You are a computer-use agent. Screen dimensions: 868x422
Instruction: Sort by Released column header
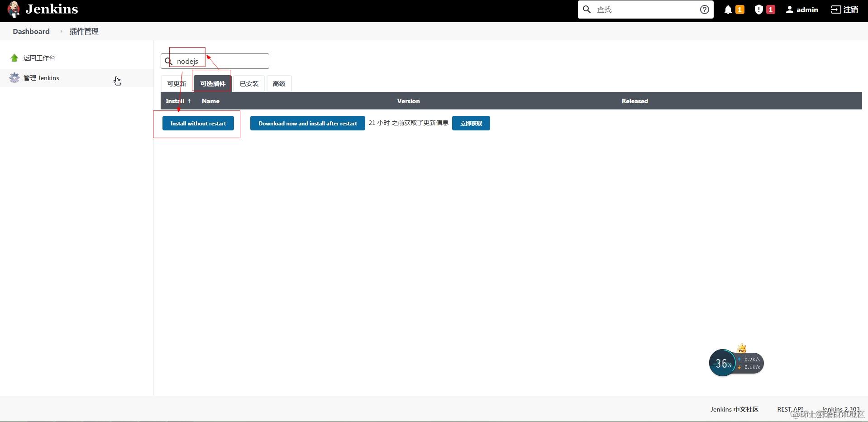pyautogui.click(x=635, y=101)
